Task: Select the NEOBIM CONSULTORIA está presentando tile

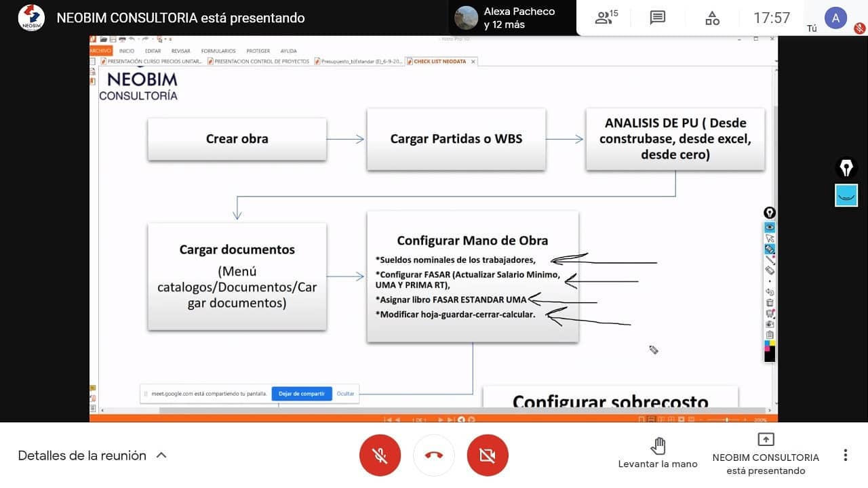Action: coord(766,455)
